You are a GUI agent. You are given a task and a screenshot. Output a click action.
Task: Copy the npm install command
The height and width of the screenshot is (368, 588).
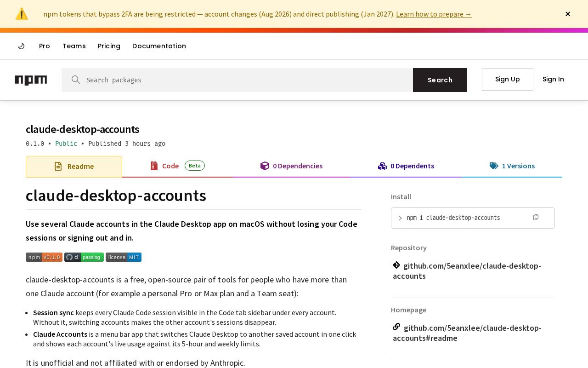click(536, 217)
